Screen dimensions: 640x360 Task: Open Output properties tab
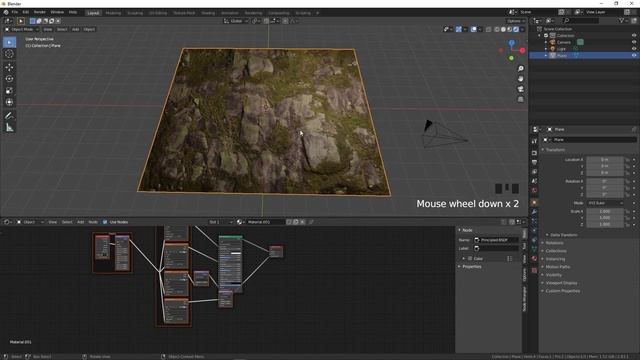click(x=534, y=162)
